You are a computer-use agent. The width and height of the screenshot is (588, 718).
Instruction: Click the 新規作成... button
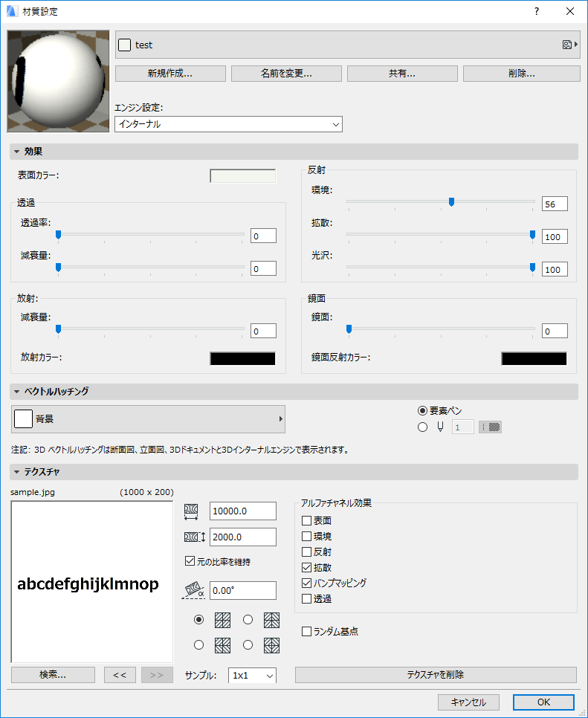tap(170, 74)
